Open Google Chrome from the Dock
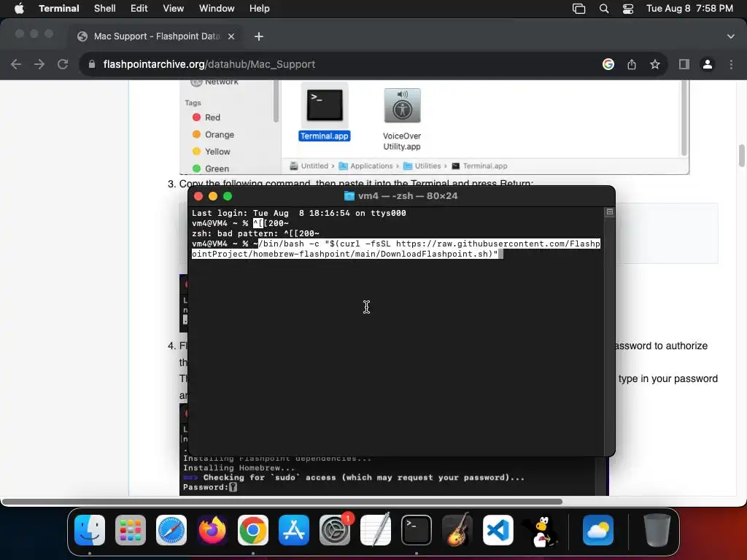The height and width of the screenshot is (560, 747). pyautogui.click(x=253, y=530)
